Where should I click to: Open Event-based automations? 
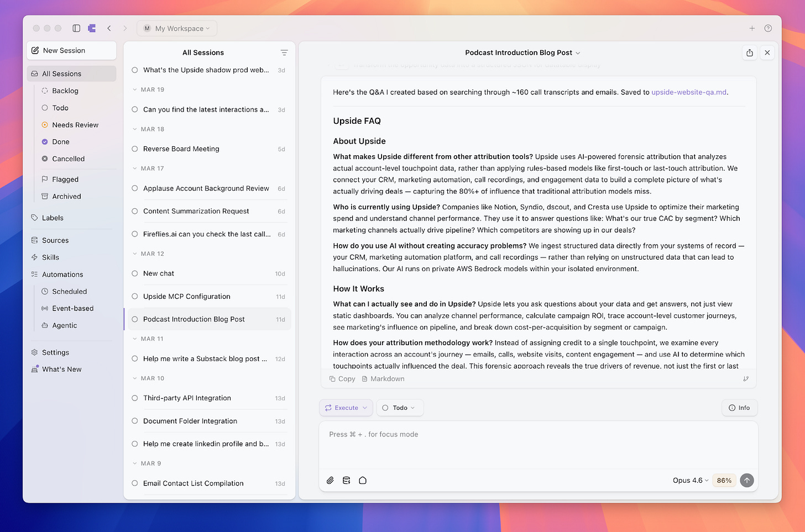[x=72, y=308]
